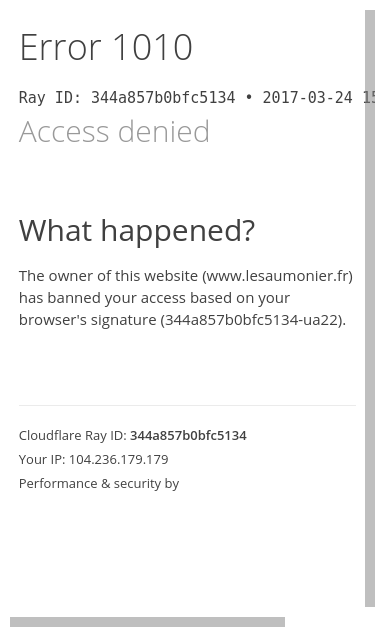Click the www.lesaumonier.fr website address
Image resolution: width=375 pixels, height=627 pixels.
click(x=277, y=276)
